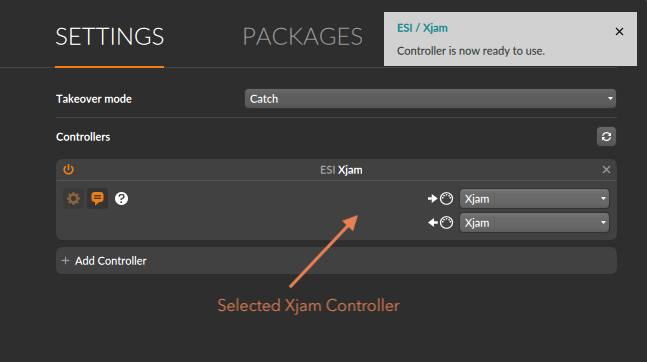Screen dimensions: 647x362
Task: Click the Takeover mode label
Action: point(94,99)
